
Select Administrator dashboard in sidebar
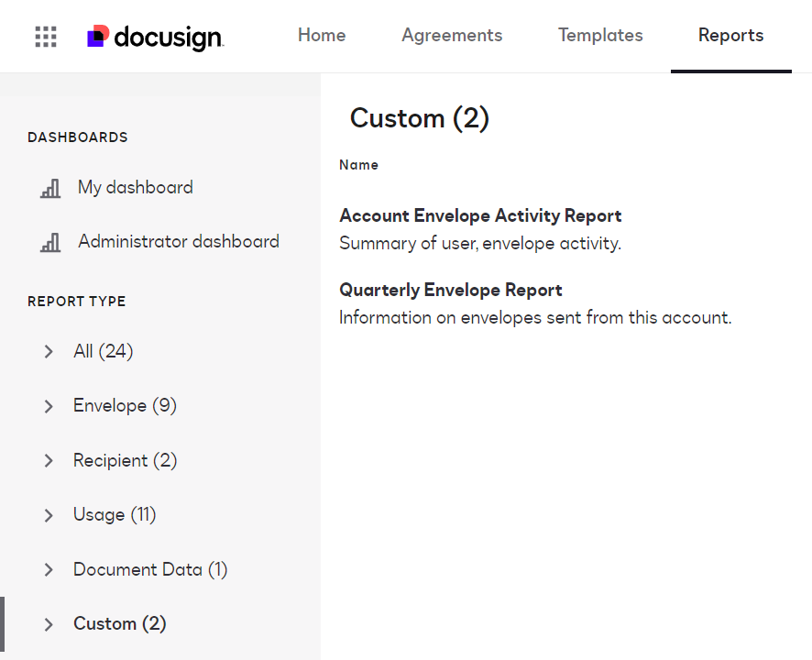coord(178,242)
